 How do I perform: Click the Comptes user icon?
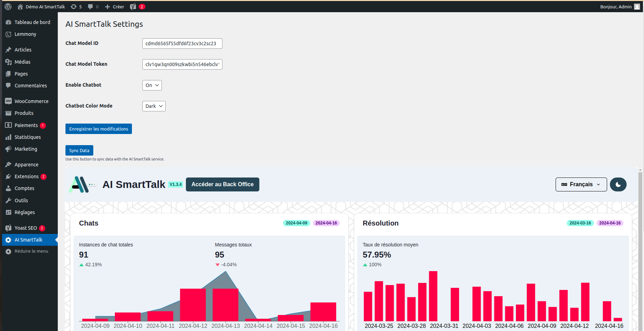coord(8,188)
